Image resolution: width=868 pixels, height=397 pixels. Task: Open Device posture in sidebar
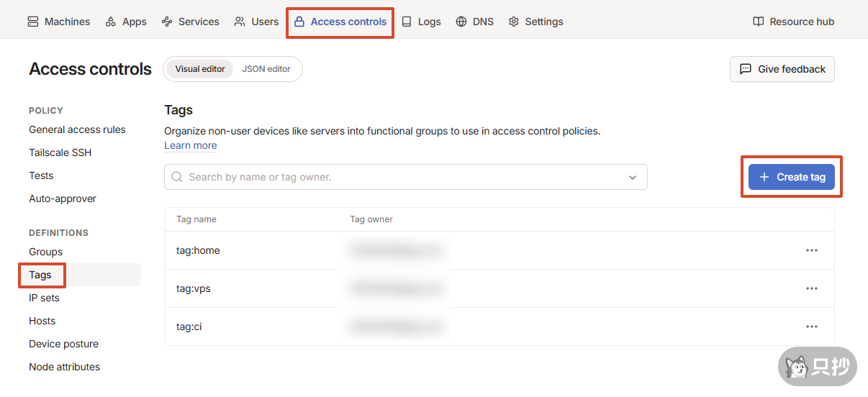(x=64, y=344)
